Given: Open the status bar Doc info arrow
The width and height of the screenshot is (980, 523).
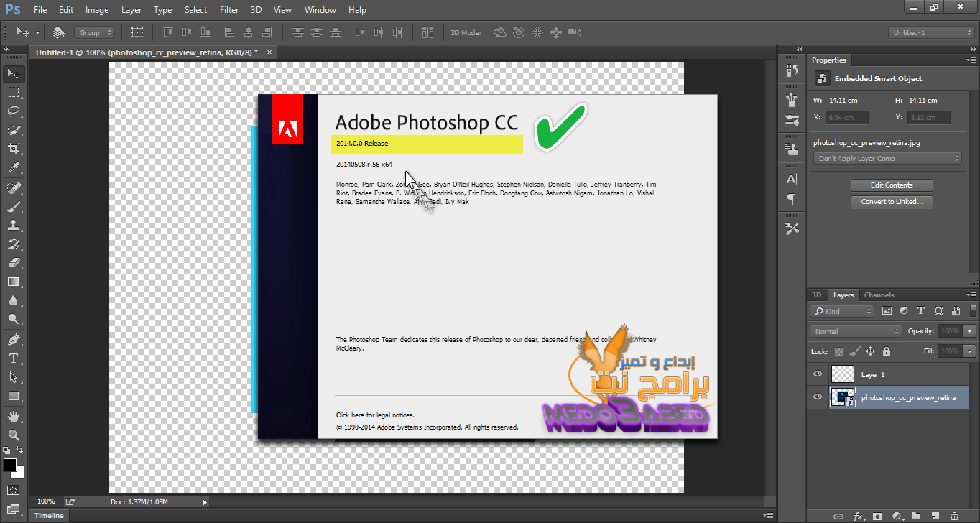Looking at the screenshot, I should point(205,501).
